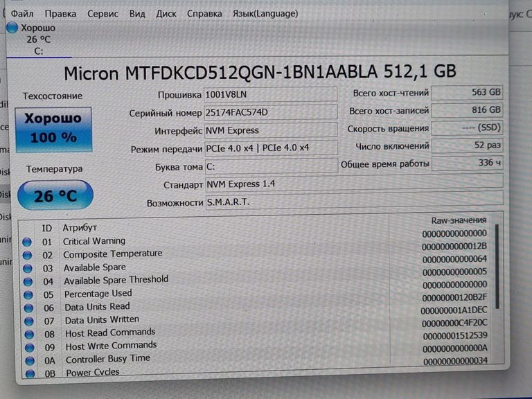
Task: Click status dot for Composite Temperature row
Action: pyautogui.click(x=28, y=255)
